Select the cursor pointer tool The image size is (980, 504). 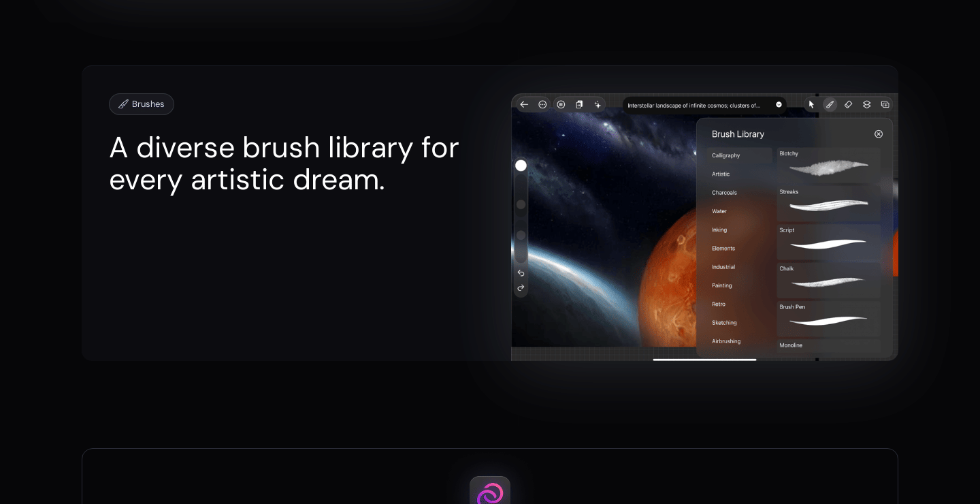[811, 104]
